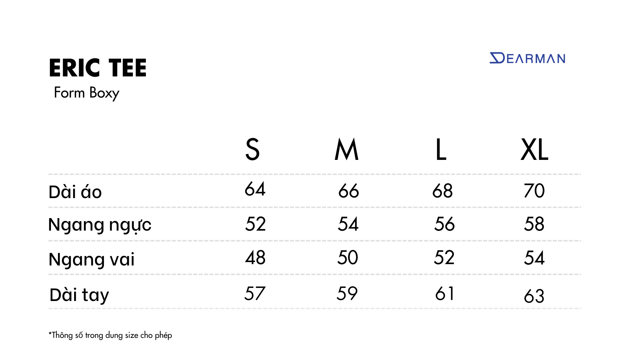Select the S size column header
The height and width of the screenshot is (362, 644).
(252, 149)
